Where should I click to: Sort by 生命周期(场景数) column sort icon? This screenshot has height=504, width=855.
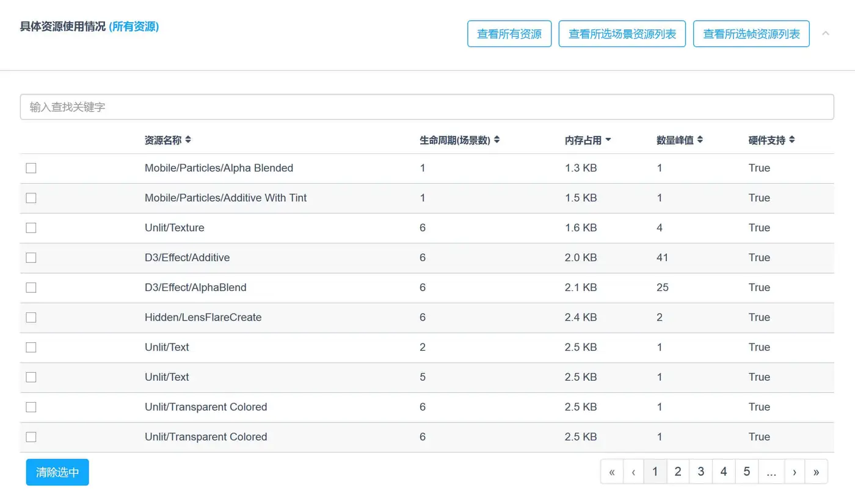pyautogui.click(x=497, y=140)
